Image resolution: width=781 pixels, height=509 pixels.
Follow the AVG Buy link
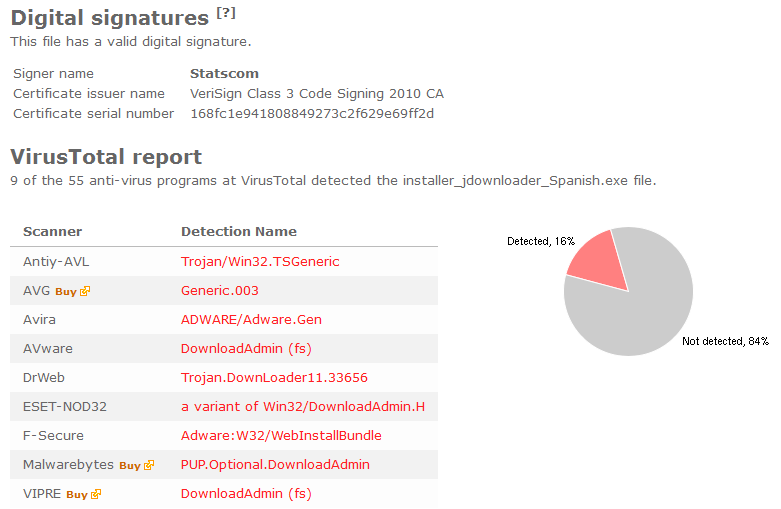[66, 292]
